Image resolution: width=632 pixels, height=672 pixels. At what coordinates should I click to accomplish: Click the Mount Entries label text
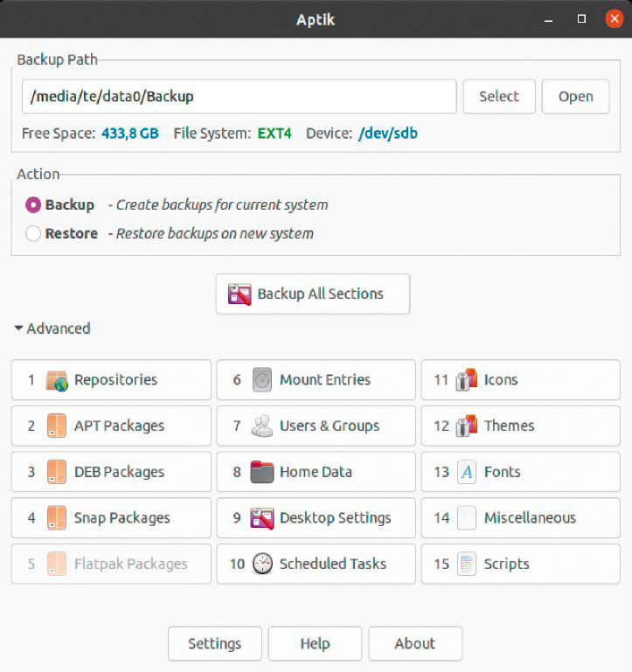click(x=325, y=380)
